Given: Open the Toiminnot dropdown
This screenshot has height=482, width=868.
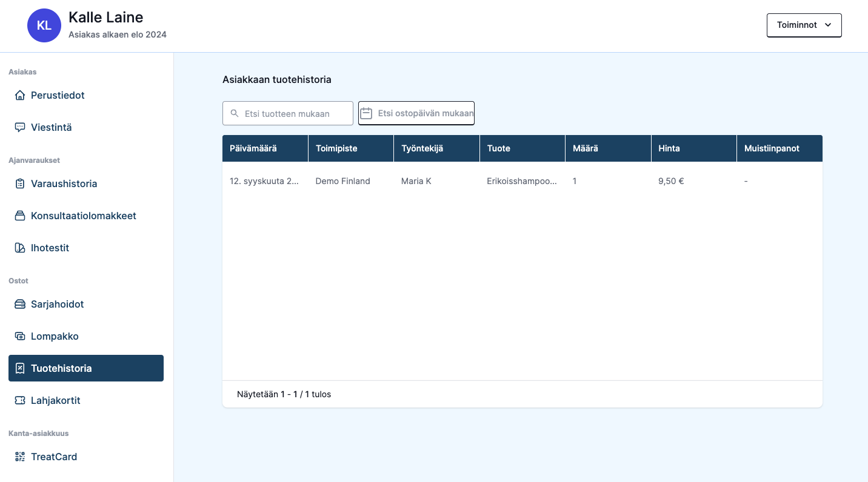Looking at the screenshot, I should (804, 25).
